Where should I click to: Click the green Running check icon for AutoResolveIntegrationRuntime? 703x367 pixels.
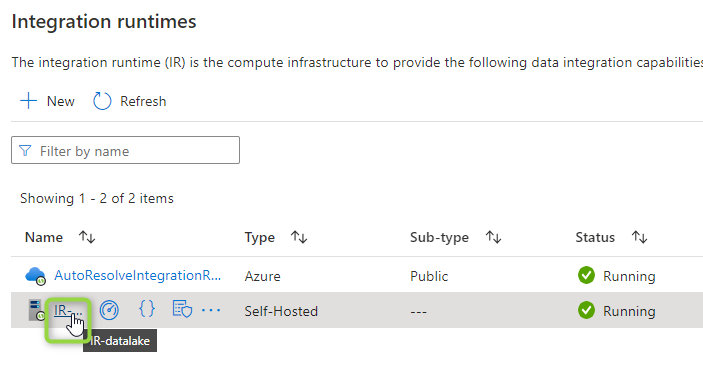(x=586, y=275)
